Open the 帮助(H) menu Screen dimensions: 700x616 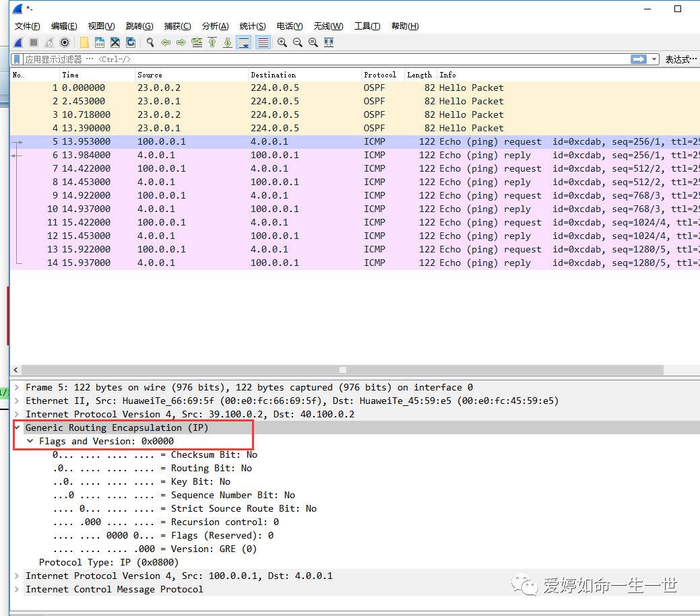(x=405, y=26)
